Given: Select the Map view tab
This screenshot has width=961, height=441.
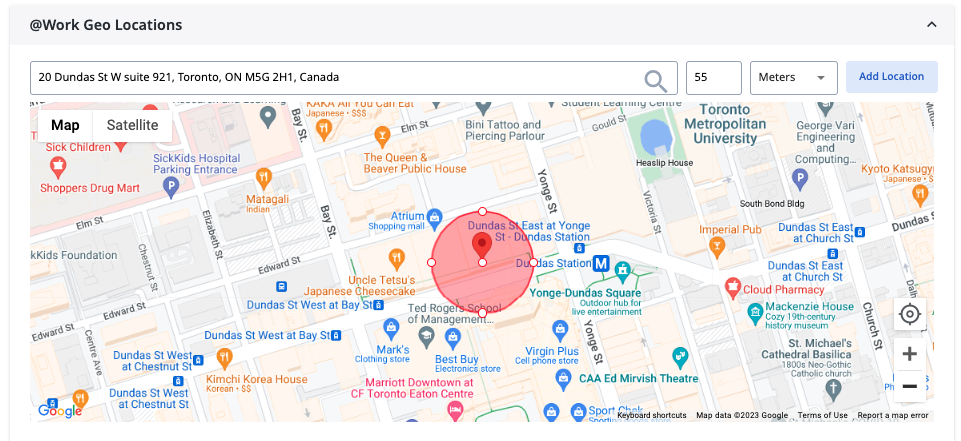Looking at the screenshot, I should 65,125.
